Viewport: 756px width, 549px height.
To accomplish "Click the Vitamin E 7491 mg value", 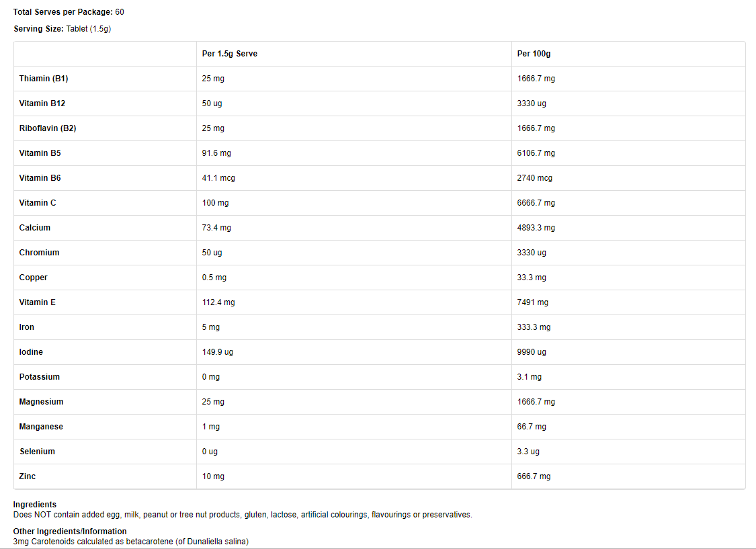I will coord(533,302).
